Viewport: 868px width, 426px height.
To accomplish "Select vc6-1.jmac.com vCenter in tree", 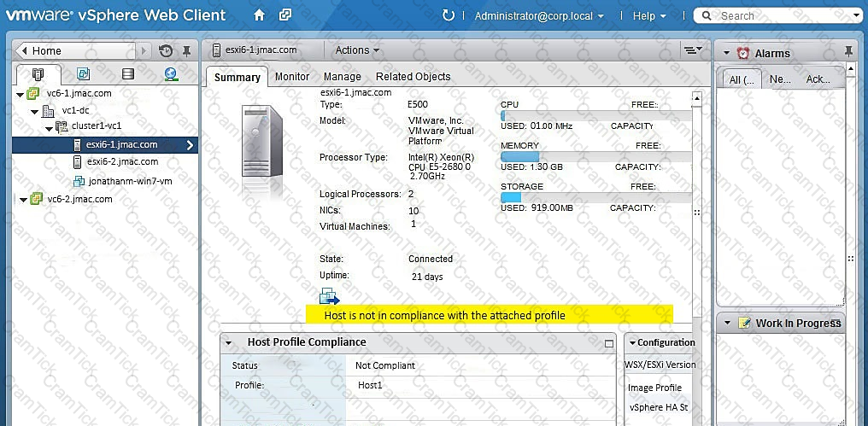I will click(x=79, y=93).
